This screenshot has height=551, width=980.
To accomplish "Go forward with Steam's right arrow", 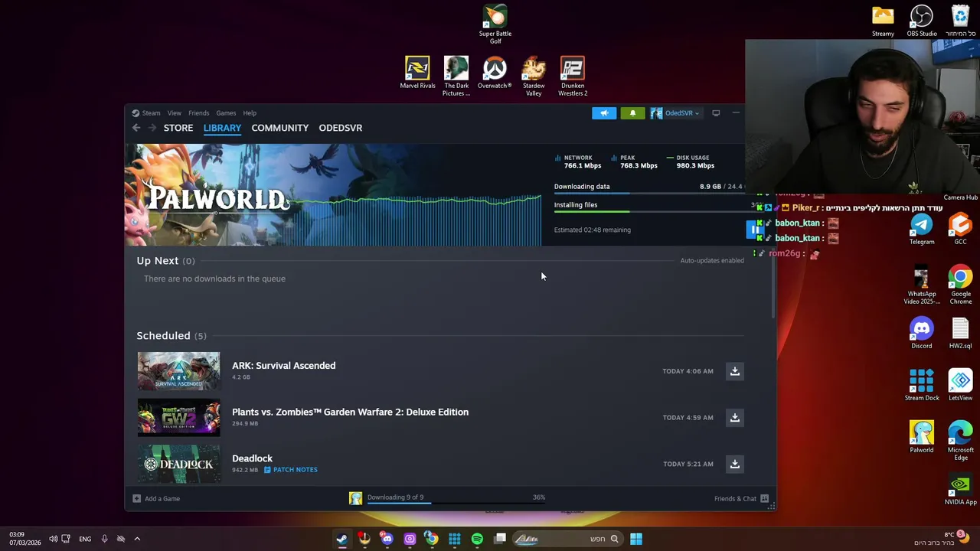I will coord(152,128).
